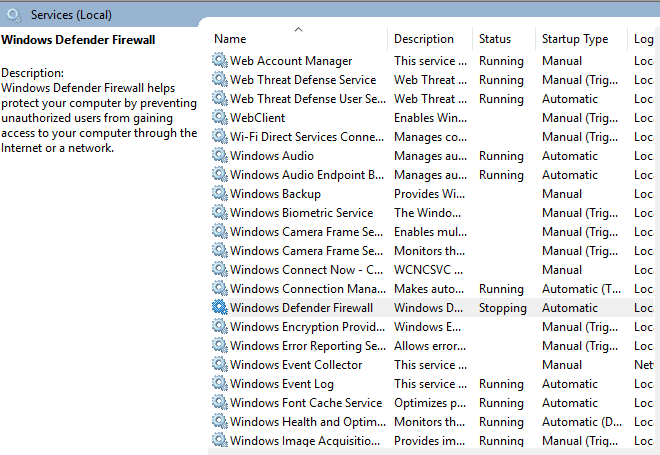This screenshot has width=660, height=455.
Task: Click the gear icon beside Wi-Fi Direct Services Conne...
Action: [220, 136]
